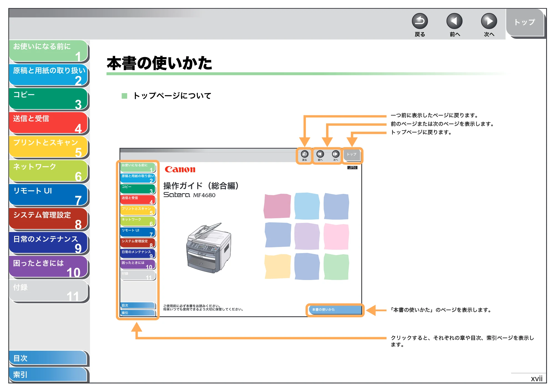
Task: Click the yellow color square in the grid
Action: pos(277,266)
